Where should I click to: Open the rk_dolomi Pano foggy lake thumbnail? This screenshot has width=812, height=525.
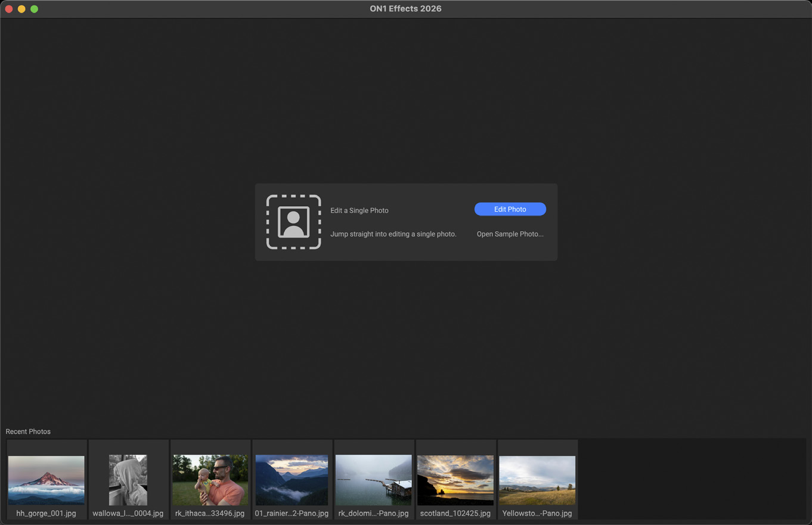(374, 480)
